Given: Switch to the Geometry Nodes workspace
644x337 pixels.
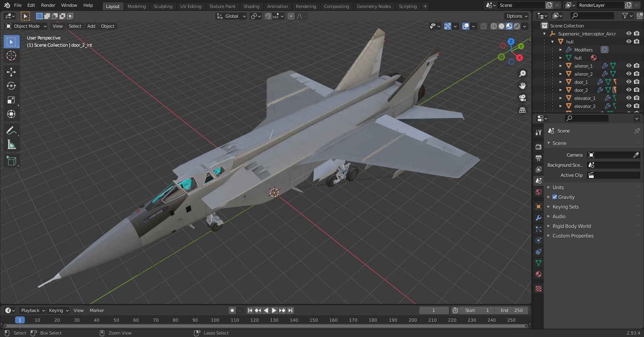Looking at the screenshot, I should coord(374,6).
